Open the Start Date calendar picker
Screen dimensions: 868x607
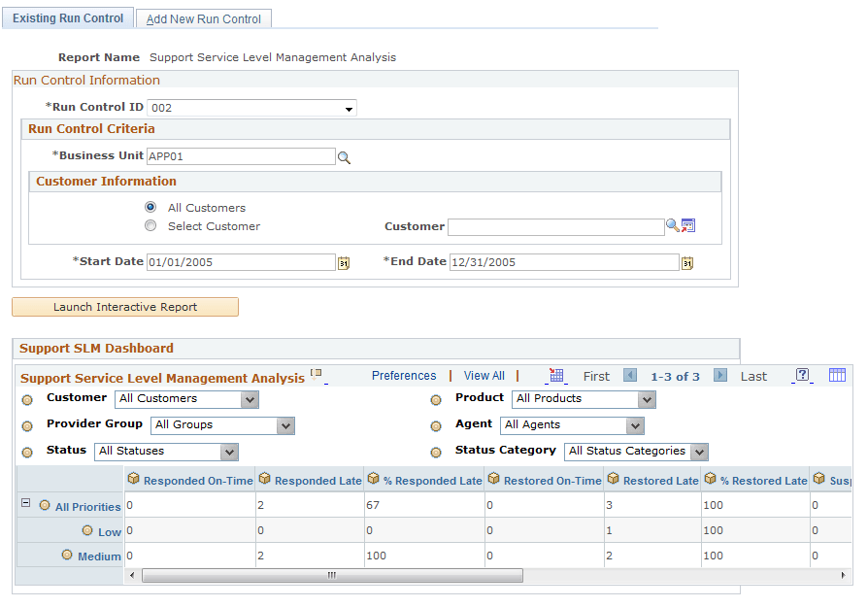tap(343, 262)
